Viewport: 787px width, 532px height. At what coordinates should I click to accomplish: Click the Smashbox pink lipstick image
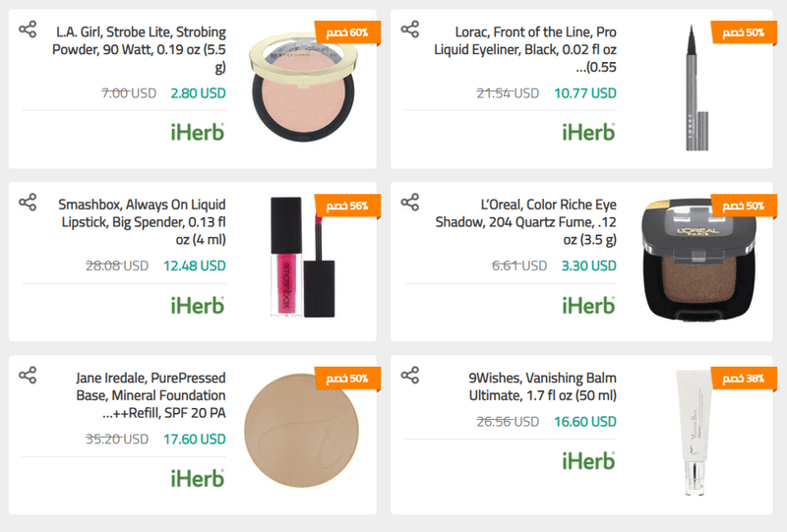(285, 256)
